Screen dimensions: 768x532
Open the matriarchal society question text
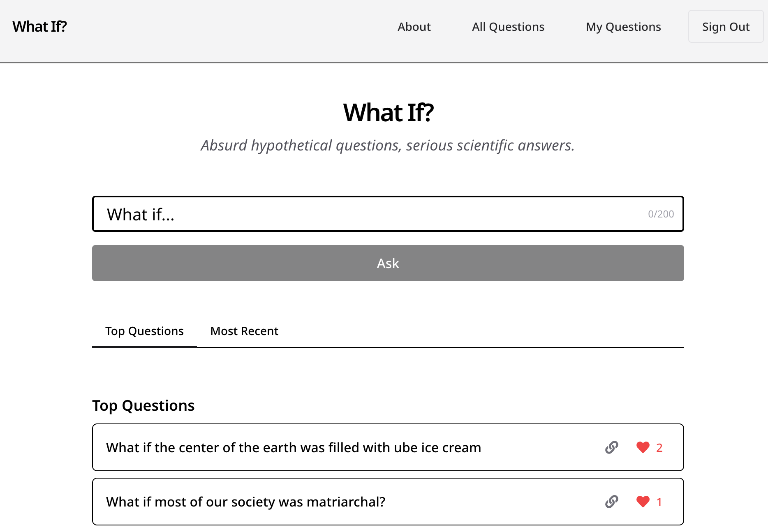tap(245, 502)
